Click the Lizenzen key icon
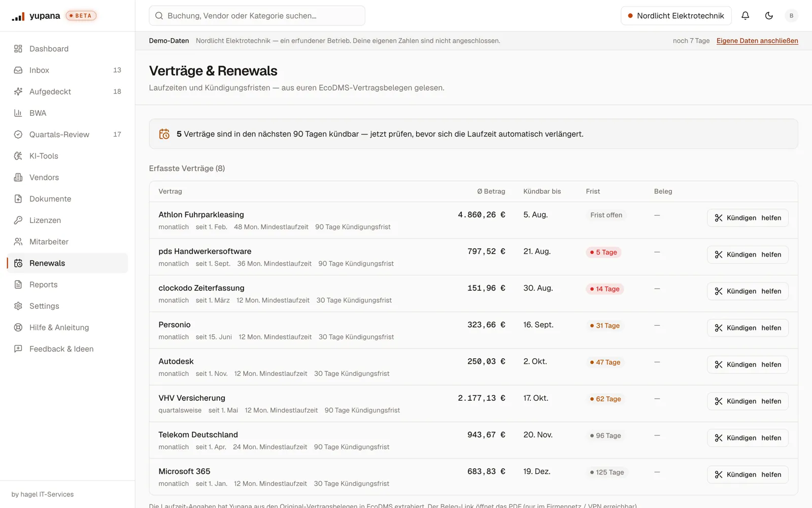Image resolution: width=812 pixels, height=508 pixels. pos(18,220)
